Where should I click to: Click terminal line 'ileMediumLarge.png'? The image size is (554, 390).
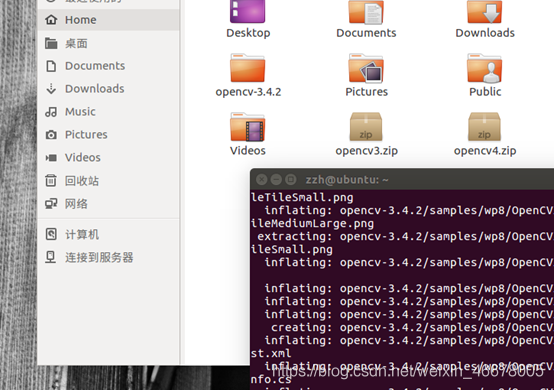pyautogui.click(x=312, y=224)
